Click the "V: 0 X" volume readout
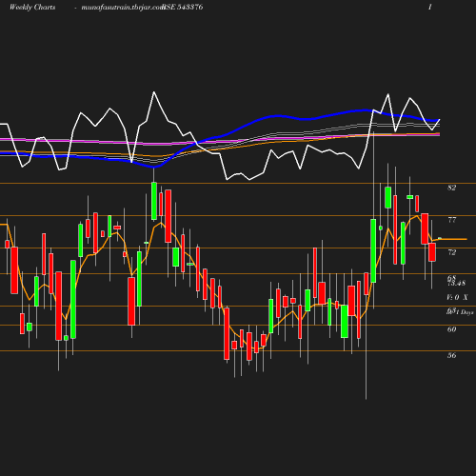This screenshot has width=476, height=476. 457,297
